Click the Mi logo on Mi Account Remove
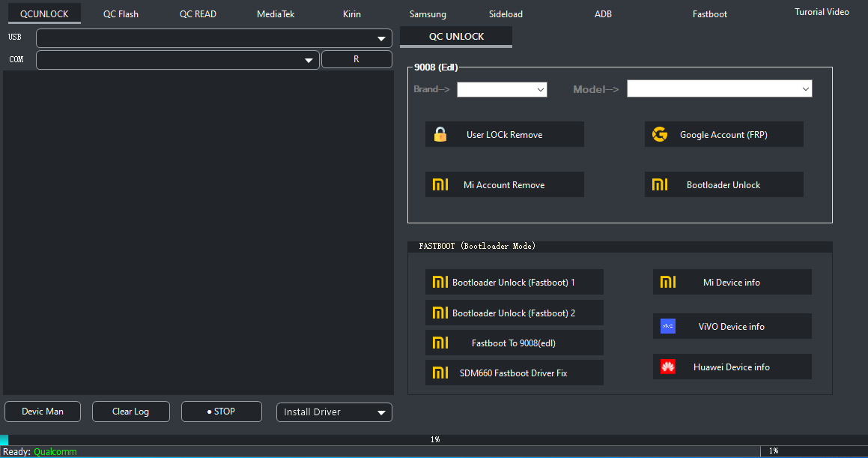868x458 pixels. pos(440,184)
